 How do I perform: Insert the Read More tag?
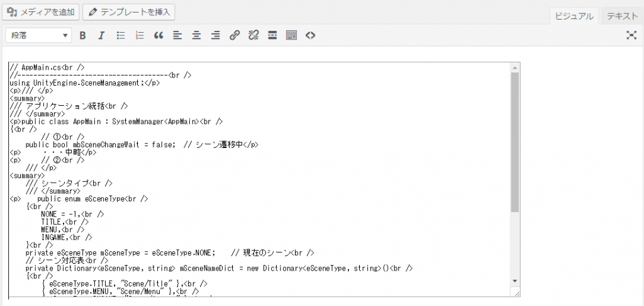coord(272,35)
